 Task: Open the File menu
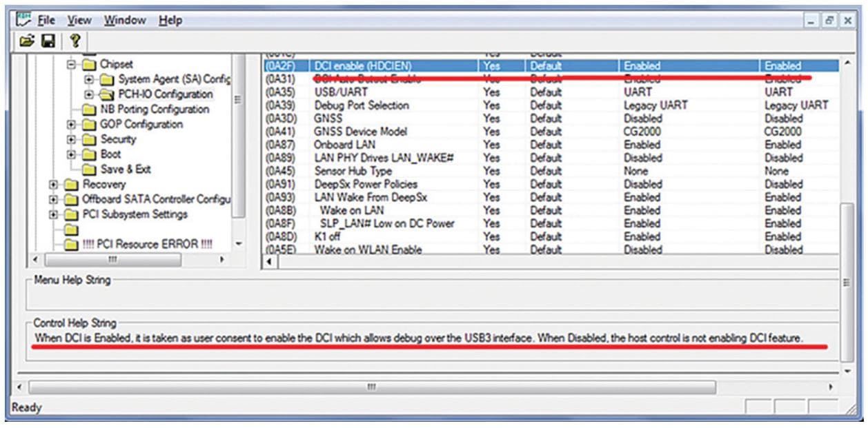coord(46,20)
